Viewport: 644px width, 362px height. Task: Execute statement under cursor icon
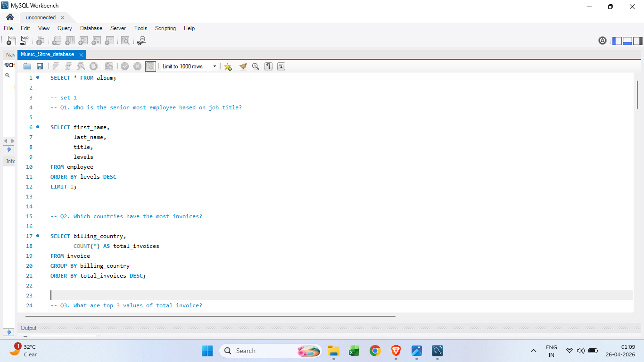tap(68, 66)
